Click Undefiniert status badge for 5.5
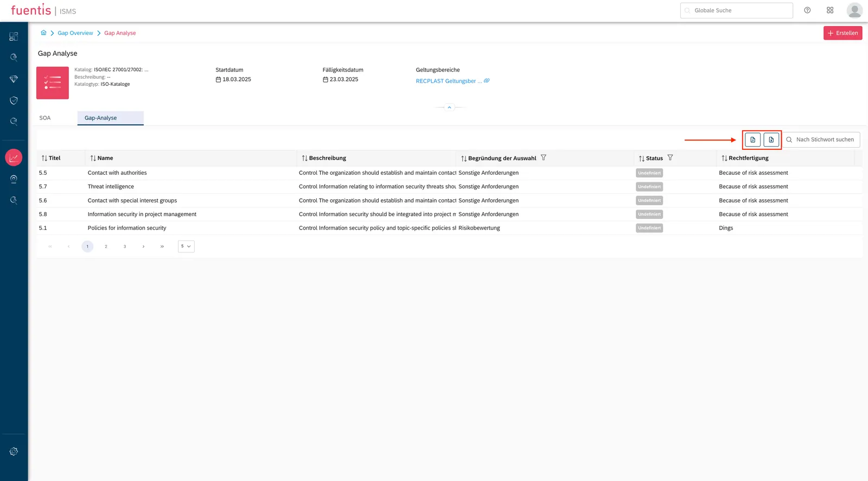Viewport: 868px width, 481px height. [x=649, y=173]
